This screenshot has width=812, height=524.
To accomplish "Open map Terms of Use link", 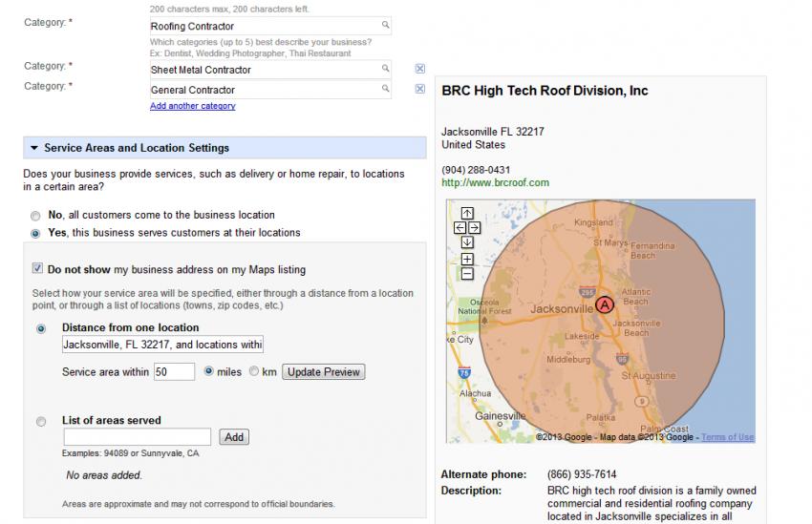I will click(728, 437).
